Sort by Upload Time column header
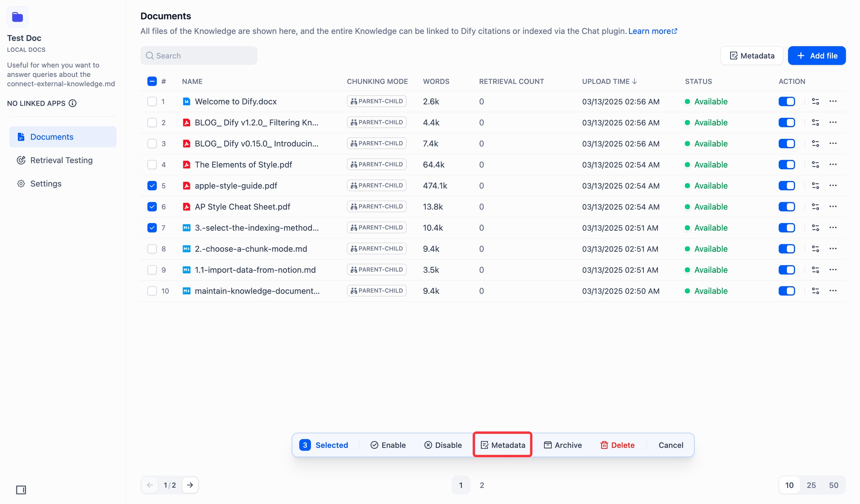860x504 pixels. pyautogui.click(x=609, y=81)
